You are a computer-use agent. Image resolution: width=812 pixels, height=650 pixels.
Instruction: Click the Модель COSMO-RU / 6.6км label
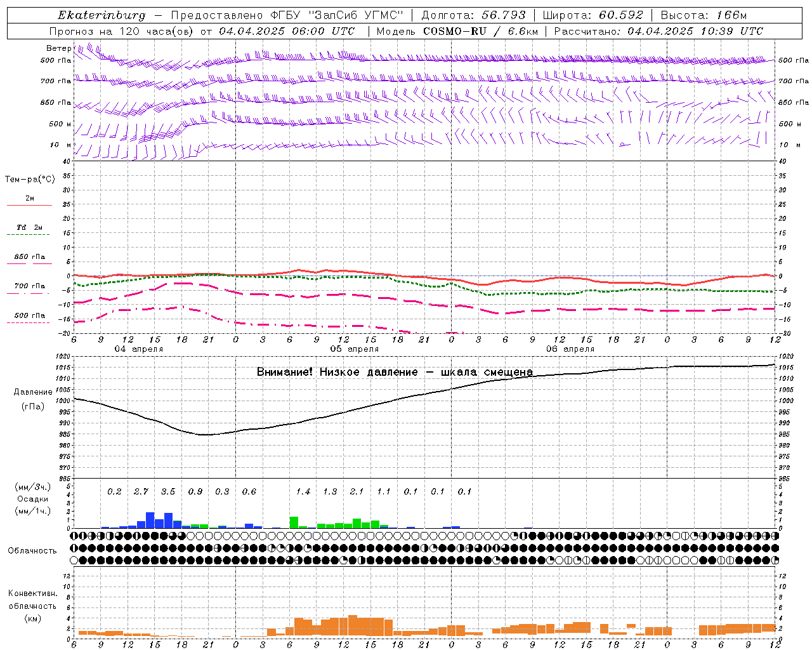tap(457, 31)
